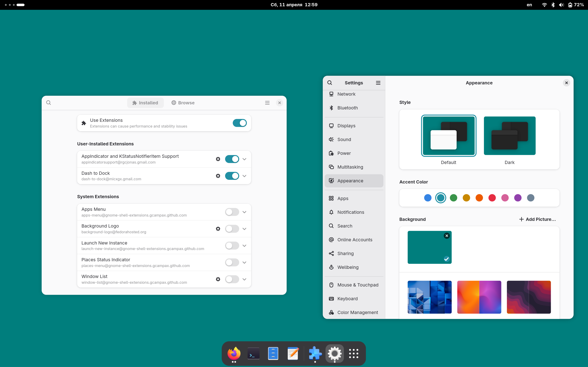588x367 pixels.
Task: Click search icon in Settings sidebar
Action: pyautogui.click(x=330, y=83)
